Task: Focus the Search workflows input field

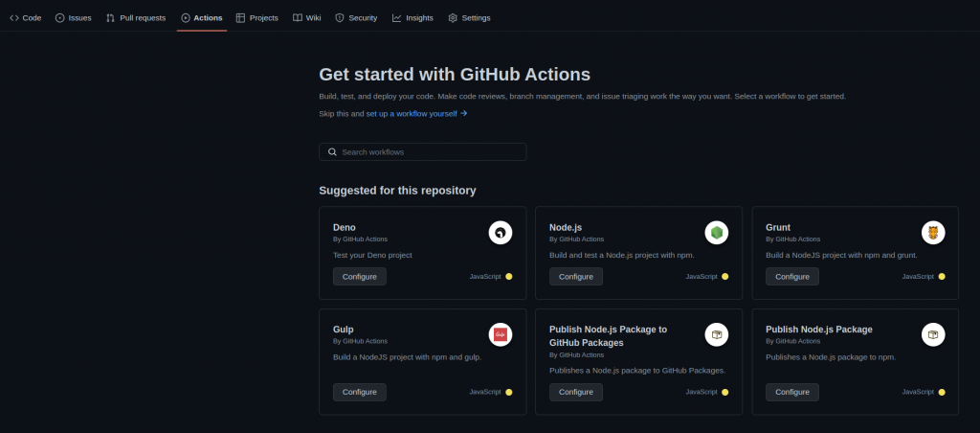Action: (x=429, y=152)
